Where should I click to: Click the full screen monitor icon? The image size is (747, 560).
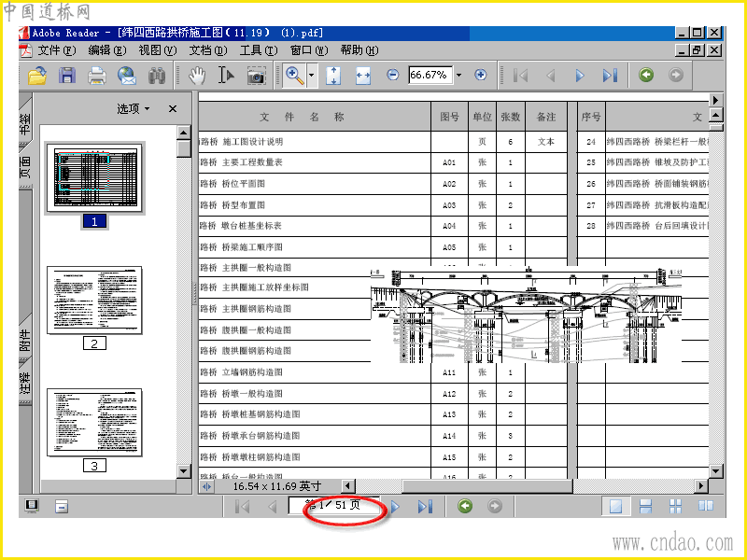[32, 506]
